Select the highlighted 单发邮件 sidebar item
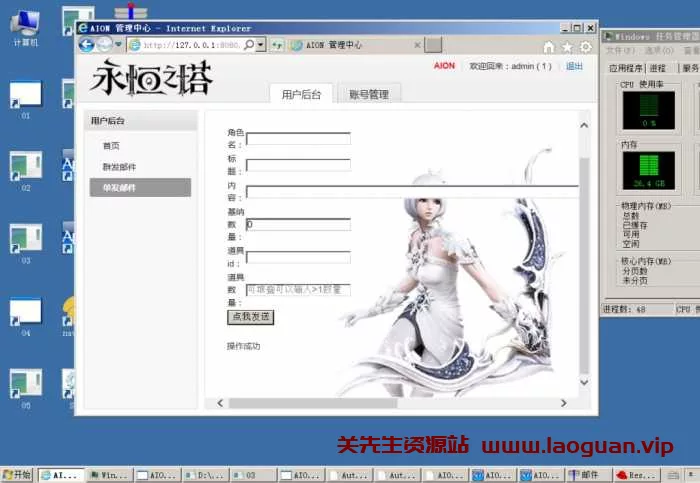700x483 pixels. click(140, 187)
